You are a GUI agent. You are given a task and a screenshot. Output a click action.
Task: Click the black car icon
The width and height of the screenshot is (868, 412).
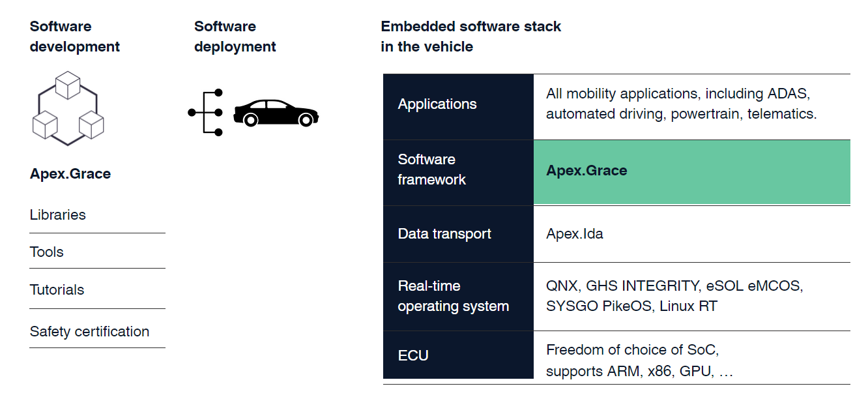(276, 113)
